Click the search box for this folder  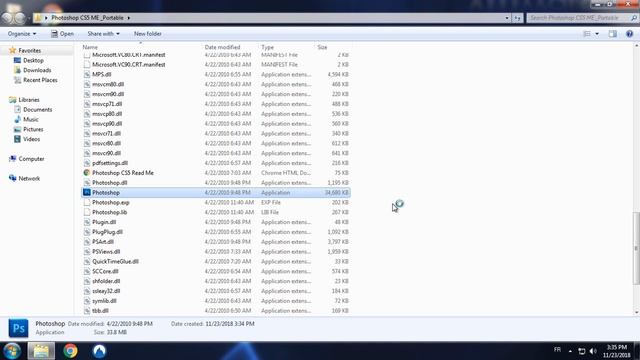pyautogui.click(x=582, y=18)
